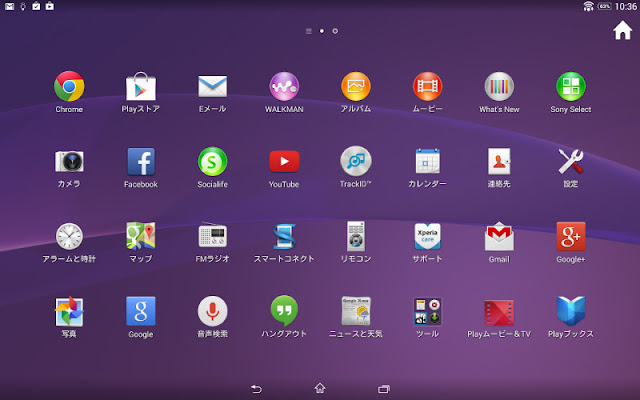Open the Remote control app
The width and height of the screenshot is (640, 400).
coord(356,236)
